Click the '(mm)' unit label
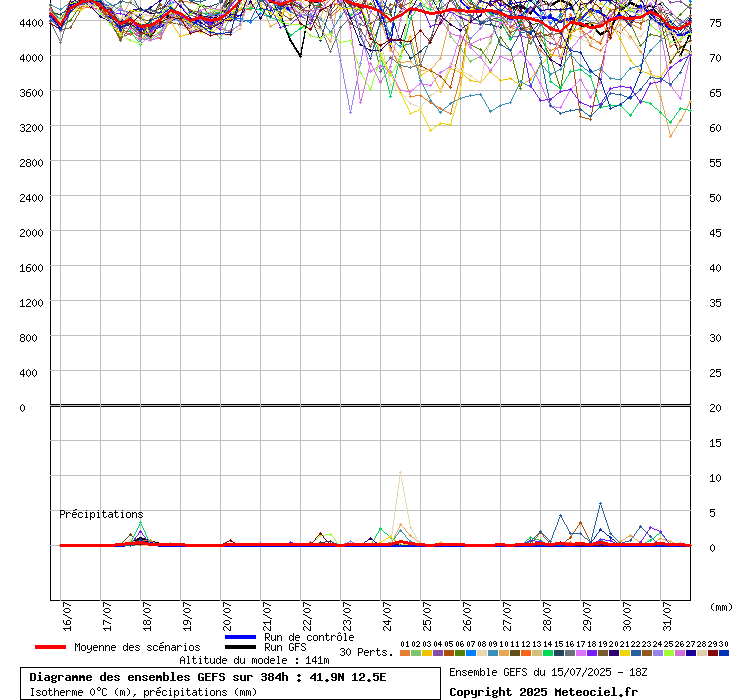 point(722,607)
